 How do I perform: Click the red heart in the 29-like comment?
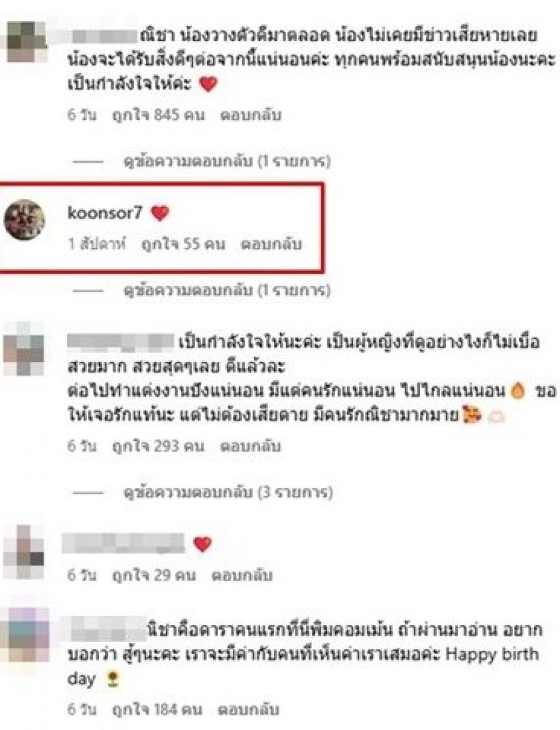pyautogui.click(x=202, y=544)
